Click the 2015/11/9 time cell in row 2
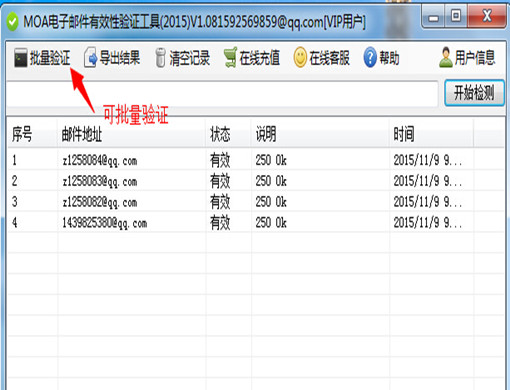 point(428,181)
